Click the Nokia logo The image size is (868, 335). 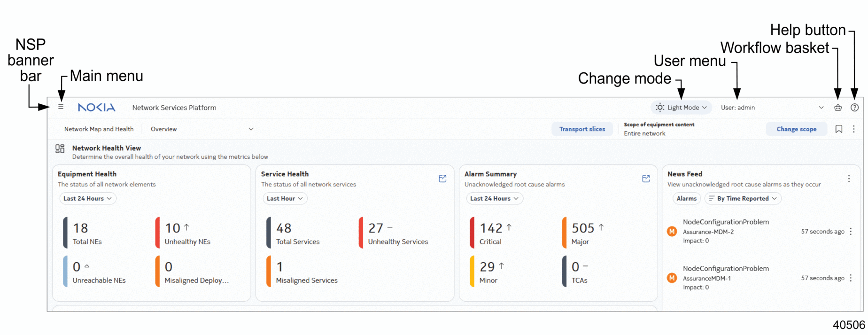(96, 108)
